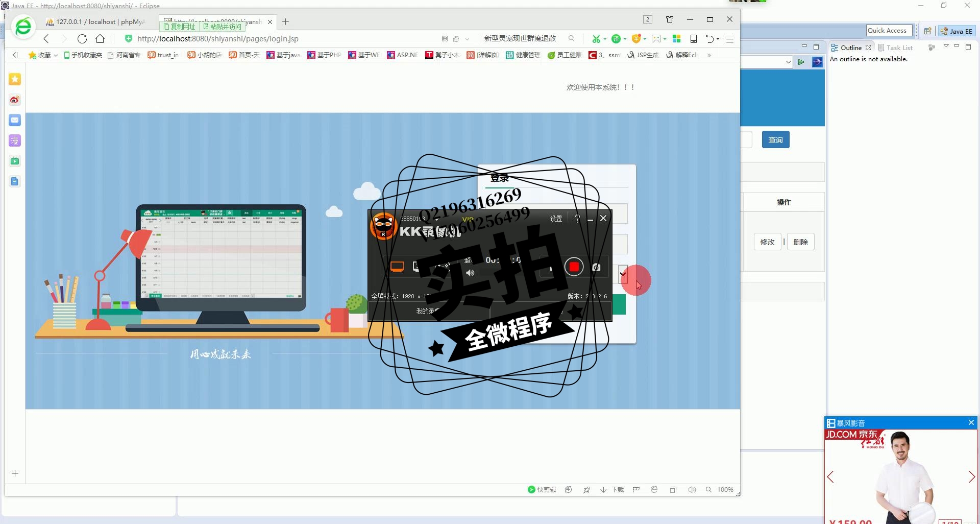Click the undo closed-tab arrow
Image resolution: width=980 pixels, height=524 pixels.
709,39
